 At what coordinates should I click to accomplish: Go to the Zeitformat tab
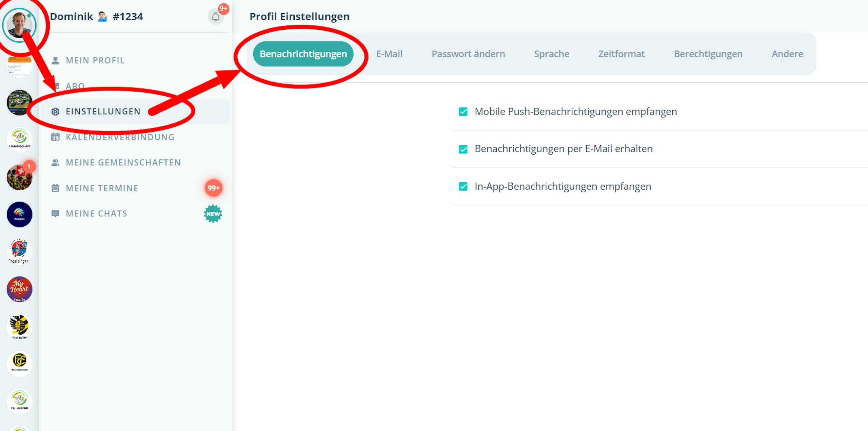pos(621,54)
